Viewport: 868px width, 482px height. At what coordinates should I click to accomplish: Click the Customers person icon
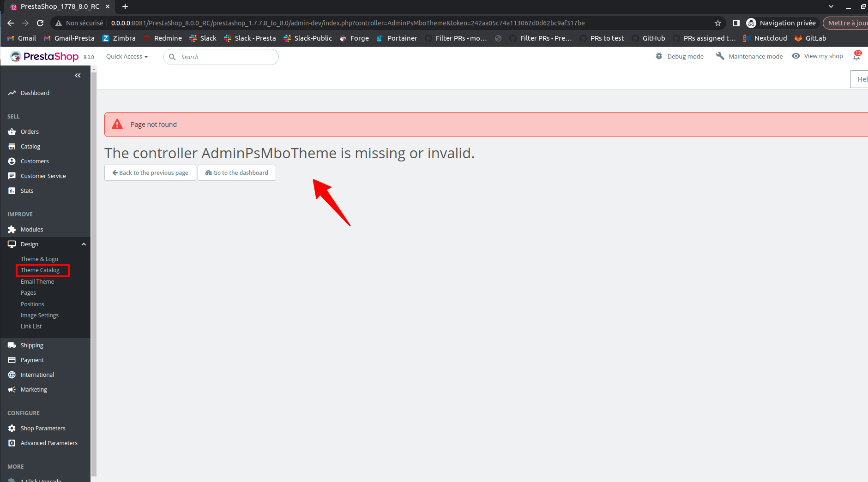click(12, 161)
